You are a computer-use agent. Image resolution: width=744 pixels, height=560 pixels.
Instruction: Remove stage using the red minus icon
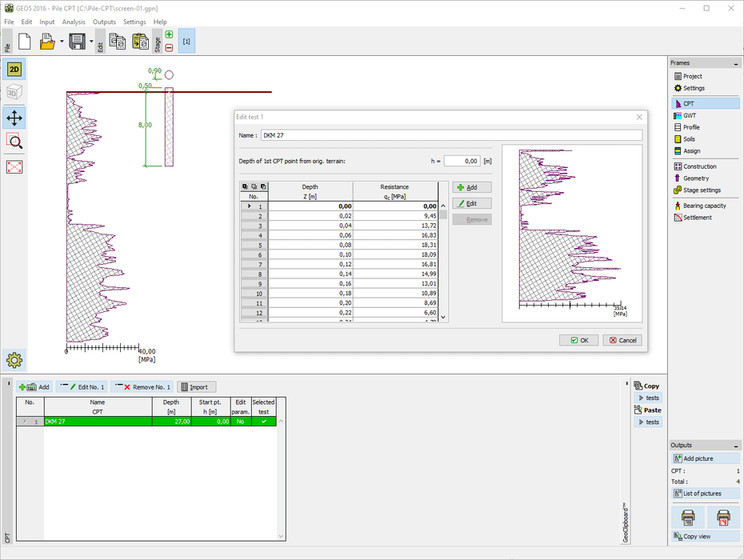(x=169, y=48)
